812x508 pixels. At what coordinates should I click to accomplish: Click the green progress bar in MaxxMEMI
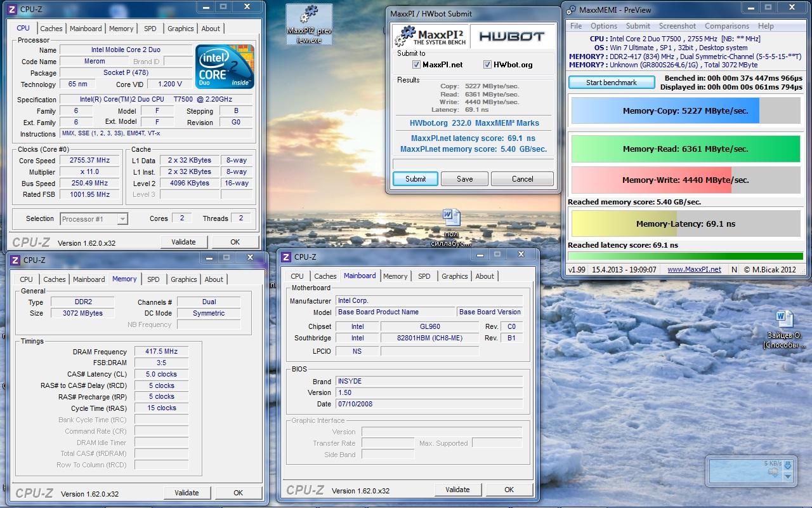685,257
